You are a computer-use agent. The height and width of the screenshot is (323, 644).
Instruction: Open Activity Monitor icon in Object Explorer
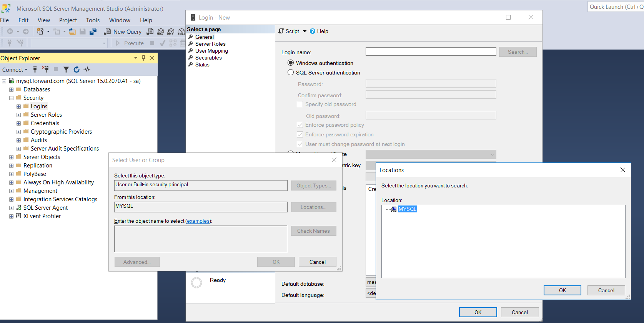(x=87, y=69)
